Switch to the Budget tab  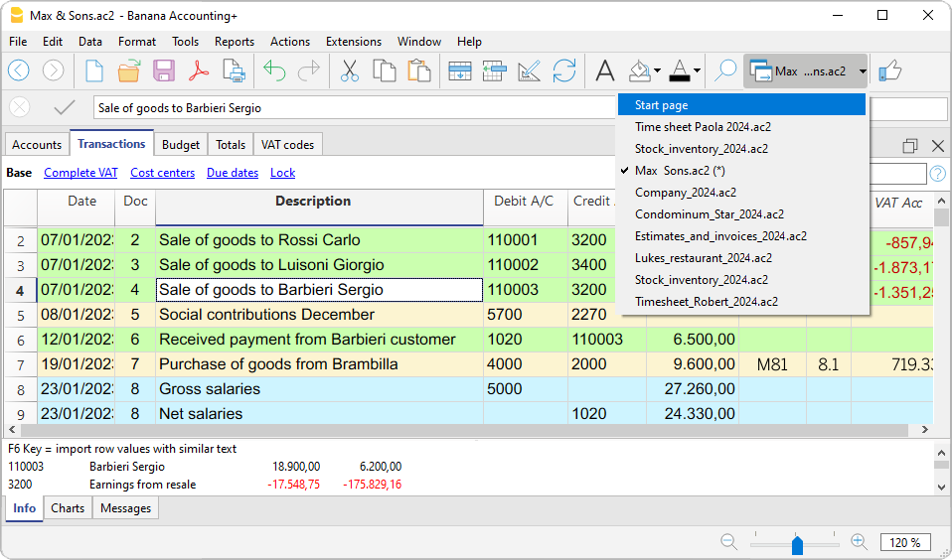click(180, 144)
